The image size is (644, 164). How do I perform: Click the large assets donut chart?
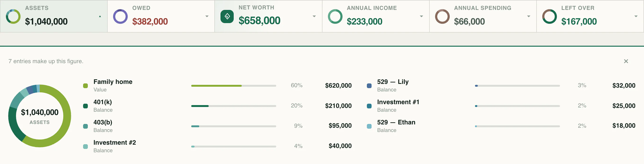(39, 116)
